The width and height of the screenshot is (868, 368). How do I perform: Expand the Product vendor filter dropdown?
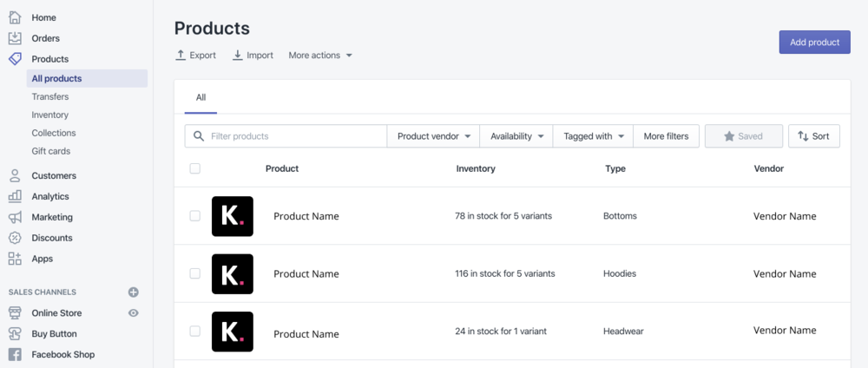(433, 136)
